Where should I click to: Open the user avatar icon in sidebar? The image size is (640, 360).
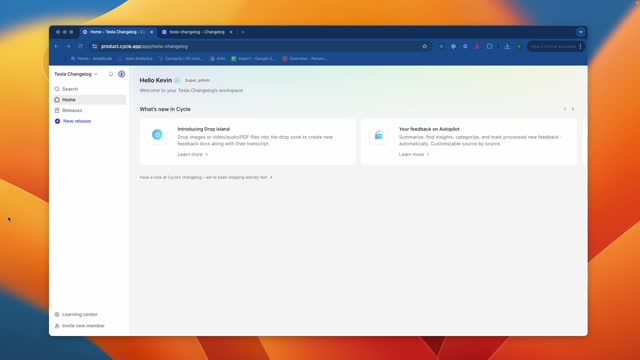(x=122, y=74)
